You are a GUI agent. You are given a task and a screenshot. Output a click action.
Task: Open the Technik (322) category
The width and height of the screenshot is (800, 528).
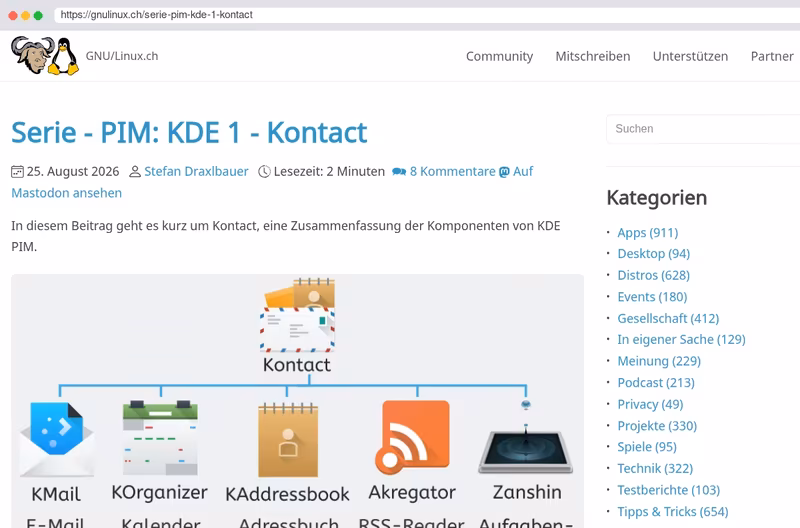point(655,468)
